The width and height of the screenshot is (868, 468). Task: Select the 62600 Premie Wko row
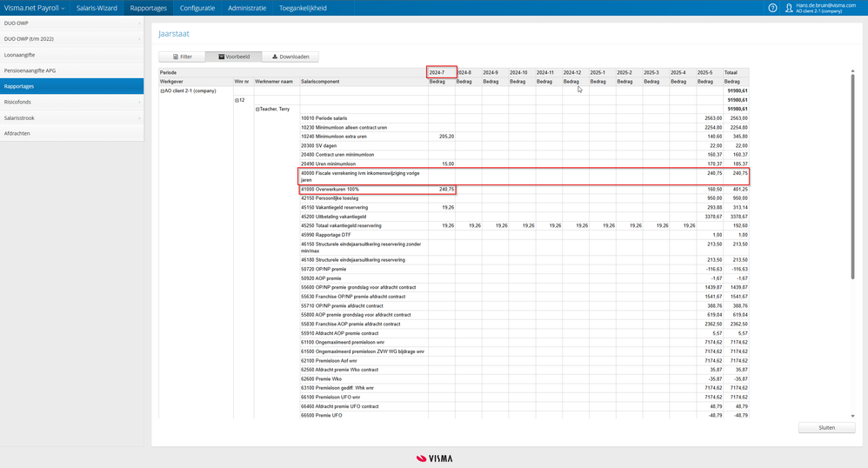coord(524,378)
